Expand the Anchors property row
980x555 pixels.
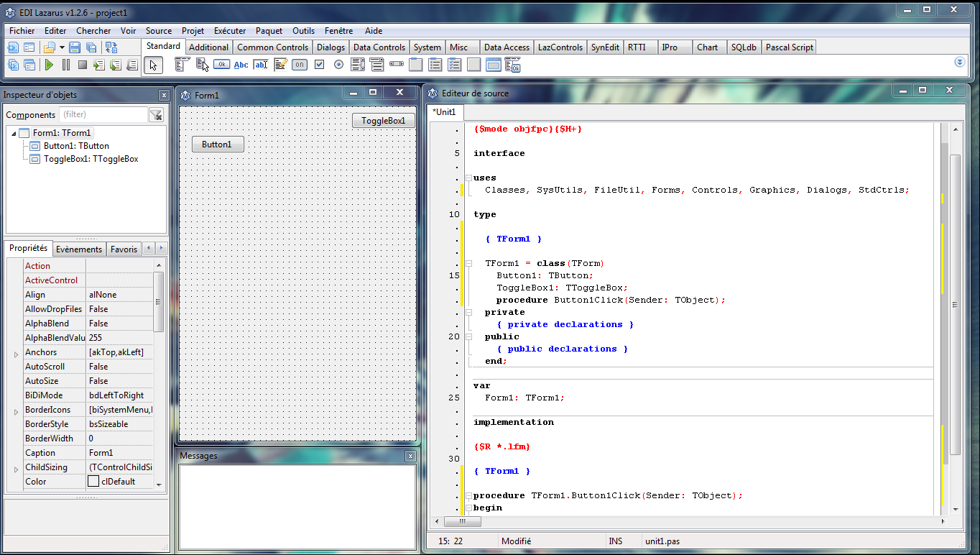pos(16,354)
